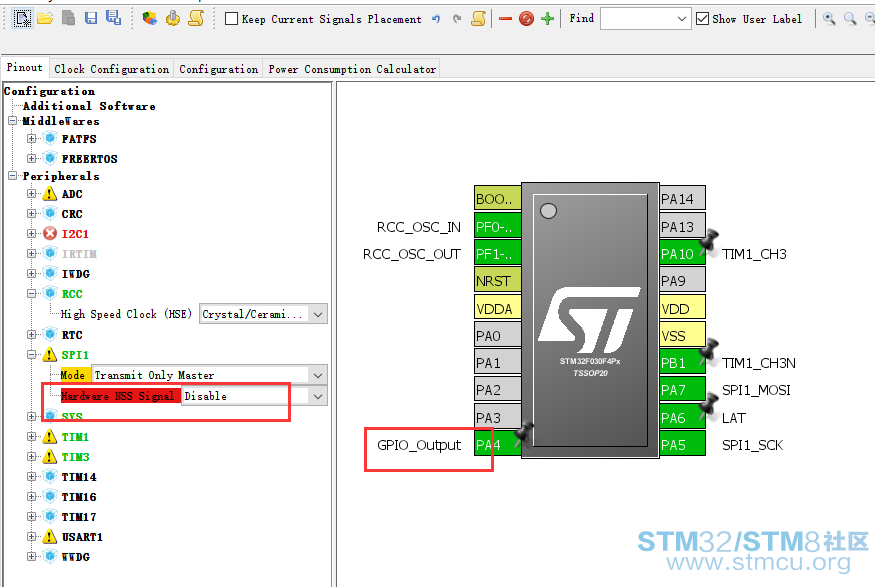The image size is (875, 587).
Task: Click pin PA14 on the chip
Action: coord(682,198)
